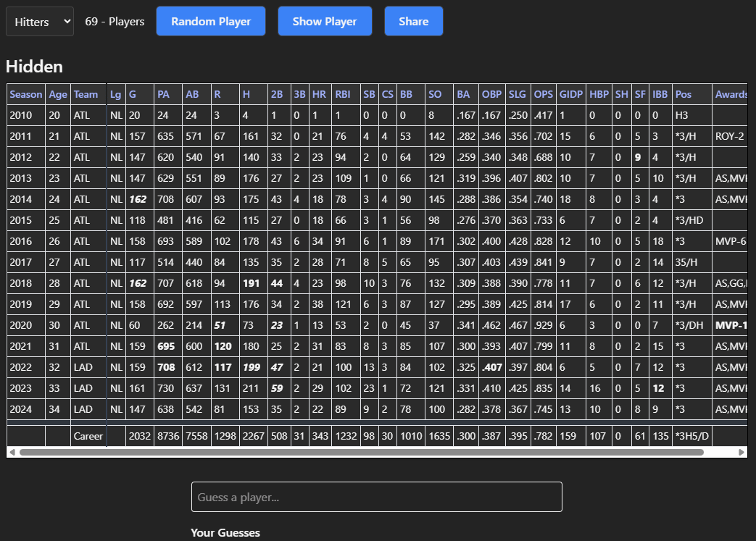This screenshot has height=541, width=756.
Task: Click the SB column header
Action: (369, 94)
